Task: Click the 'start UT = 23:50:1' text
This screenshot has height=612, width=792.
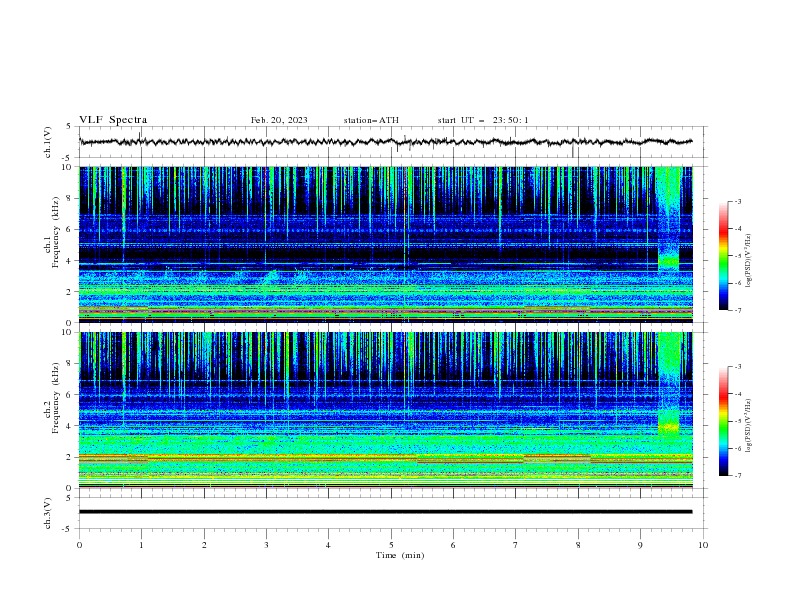Action: pyautogui.click(x=483, y=120)
